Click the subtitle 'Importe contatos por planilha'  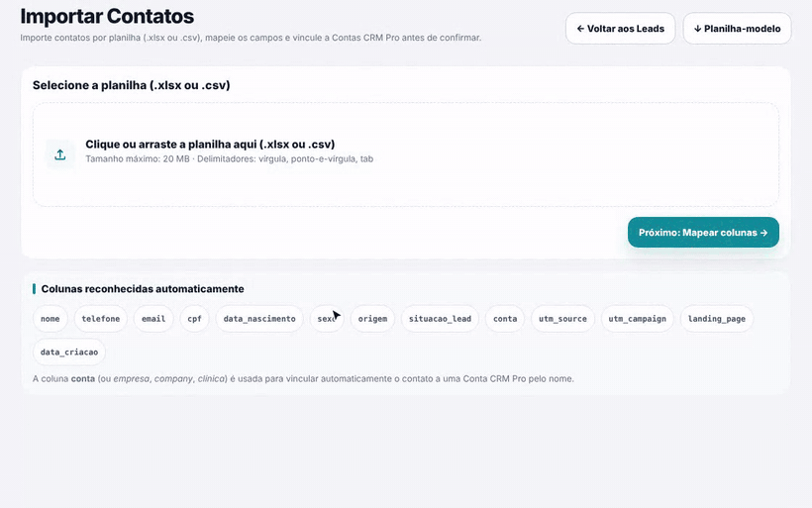pyautogui.click(x=251, y=38)
